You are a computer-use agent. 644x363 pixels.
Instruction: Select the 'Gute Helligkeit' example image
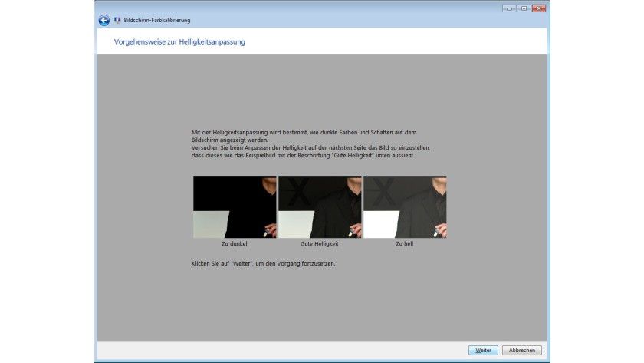tap(320, 207)
